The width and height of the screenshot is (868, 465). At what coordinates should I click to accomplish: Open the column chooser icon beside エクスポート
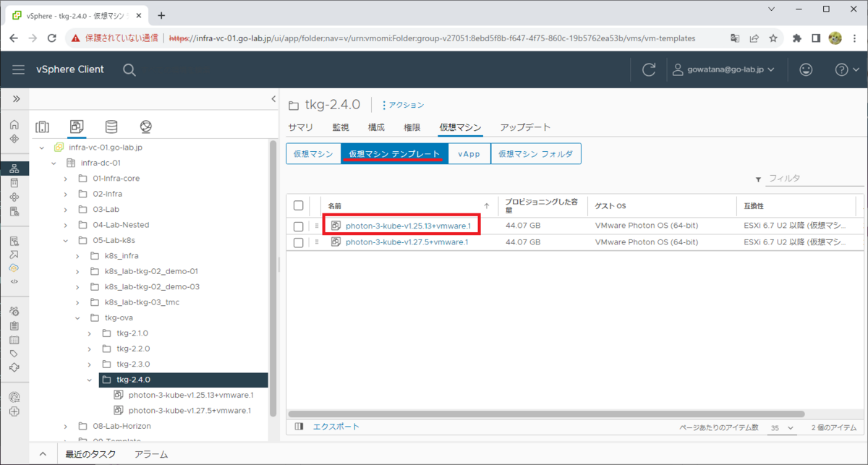click(x=299, y=427)
